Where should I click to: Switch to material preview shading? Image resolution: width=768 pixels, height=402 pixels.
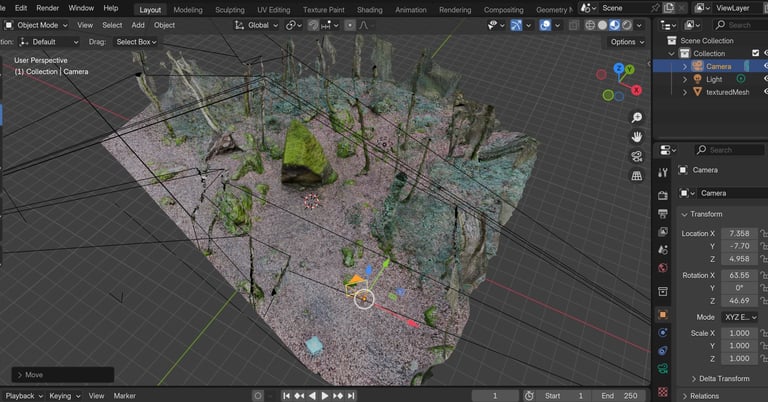(615, 25)
